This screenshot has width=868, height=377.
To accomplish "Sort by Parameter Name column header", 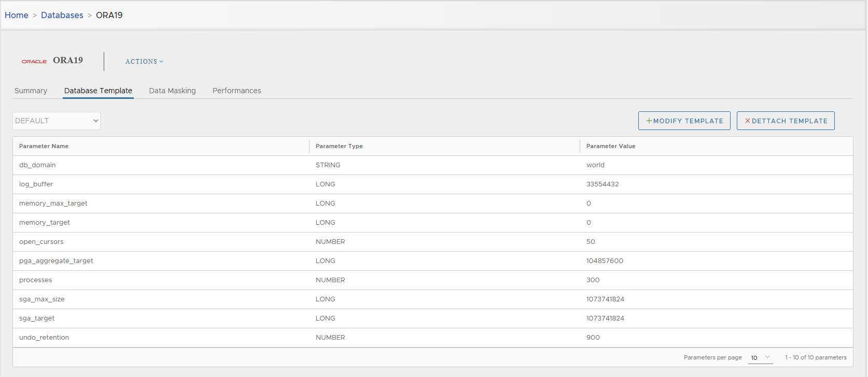I will pyautogui.click(x=44, y=146).
